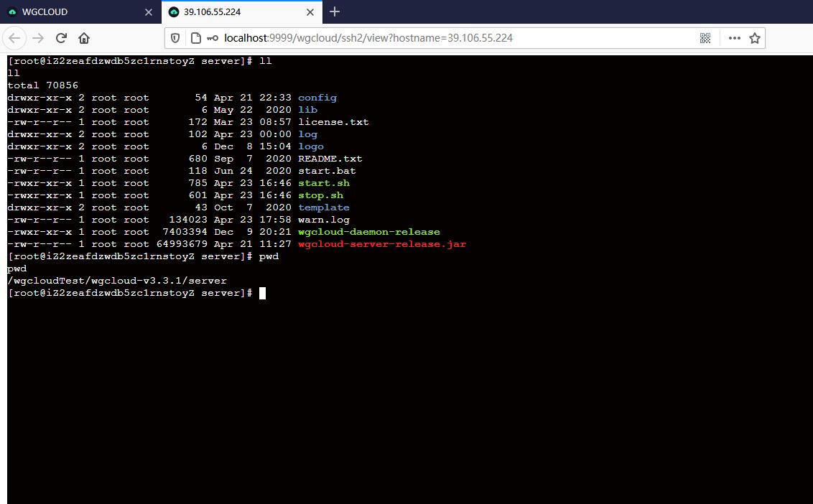Click the warn.log file name
The width and height of the screenshot is (813, 504).
[x=323, y=220]
